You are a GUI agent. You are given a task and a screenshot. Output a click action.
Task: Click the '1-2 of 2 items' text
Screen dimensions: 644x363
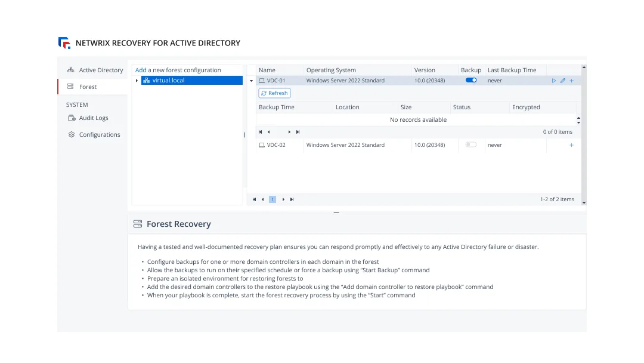pos(557,199)
